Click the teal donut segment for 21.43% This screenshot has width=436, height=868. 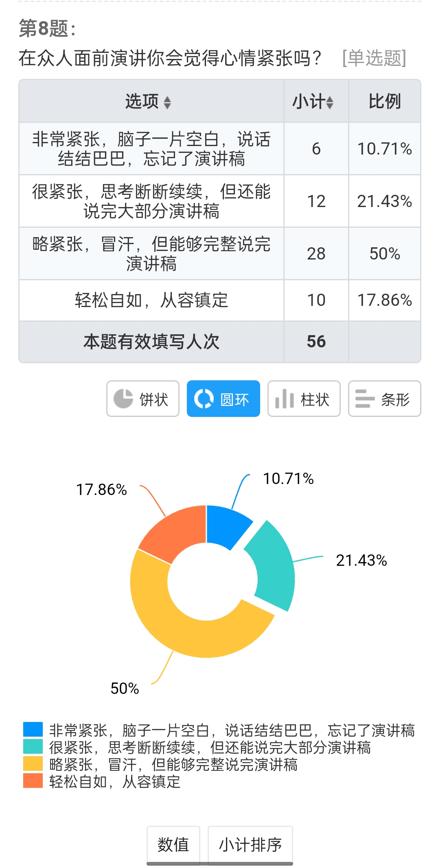click(x=274, y=566)
